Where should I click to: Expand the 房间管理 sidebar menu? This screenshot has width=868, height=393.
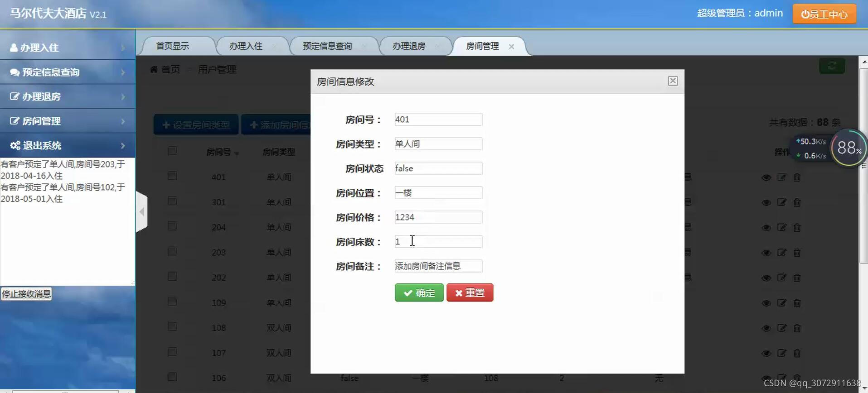[68, 121]
